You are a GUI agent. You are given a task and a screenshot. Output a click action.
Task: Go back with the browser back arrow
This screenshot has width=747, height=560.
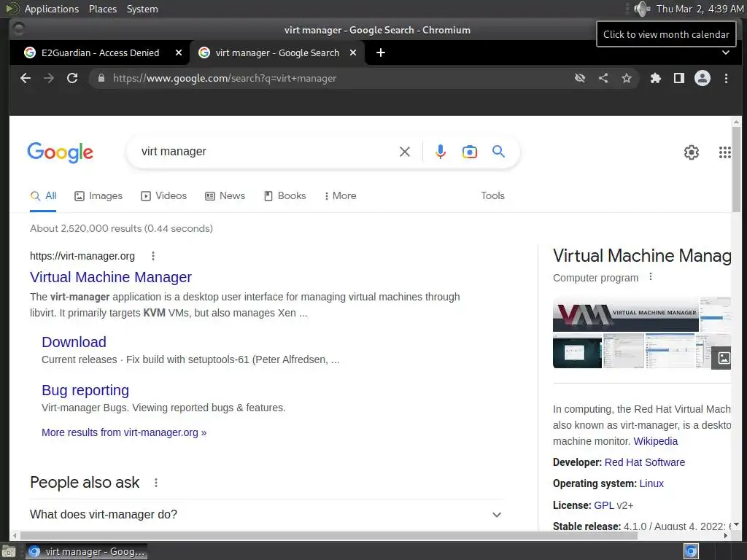(26, 78)
